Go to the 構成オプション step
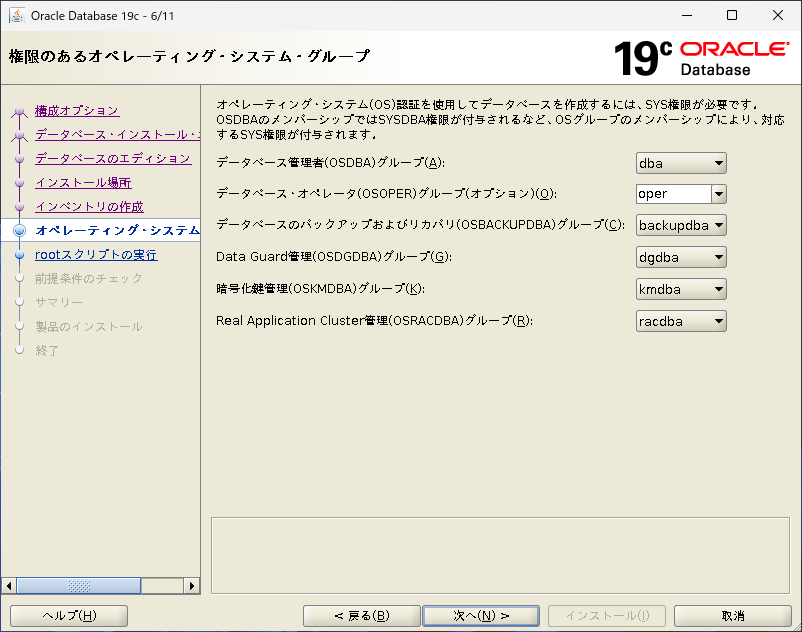The image size is (802, 632). [x=77, y=110]
